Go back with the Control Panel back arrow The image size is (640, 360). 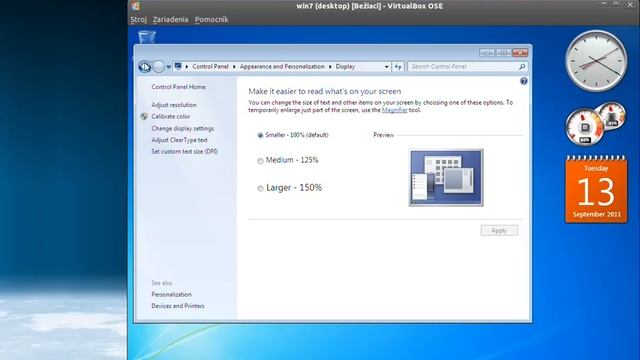(144, 67)
